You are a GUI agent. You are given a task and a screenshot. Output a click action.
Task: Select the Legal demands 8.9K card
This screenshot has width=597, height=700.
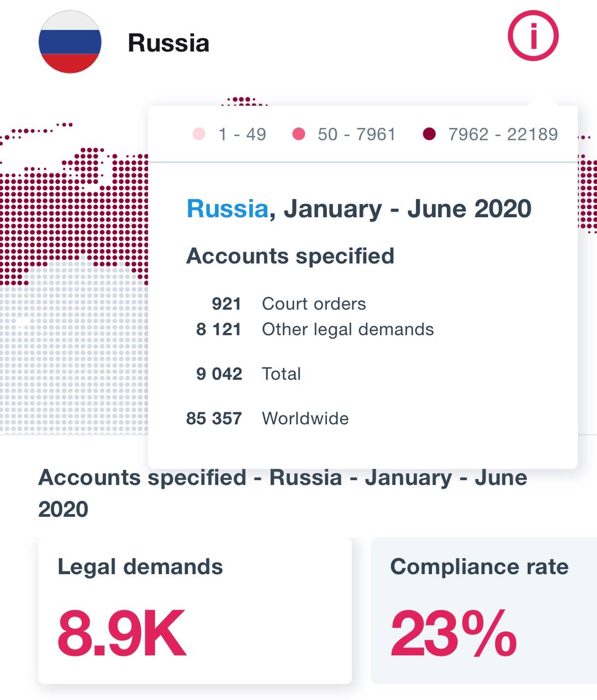tap(195, 610)
